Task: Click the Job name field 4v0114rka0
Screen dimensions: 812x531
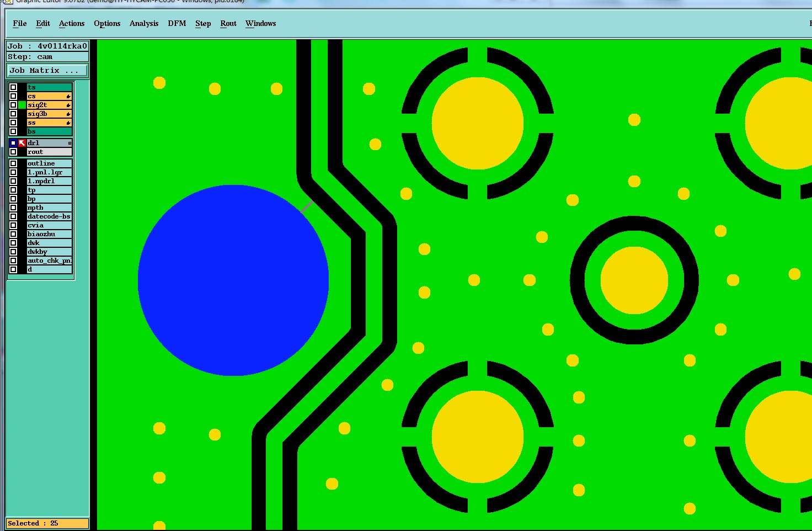Action: pyautogui.click(x=47, y=46)
